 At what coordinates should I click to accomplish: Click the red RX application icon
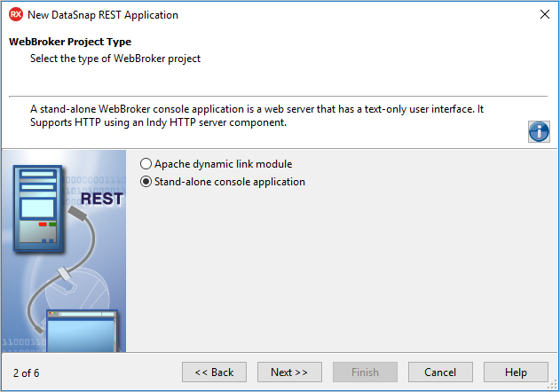pos(16,15)
